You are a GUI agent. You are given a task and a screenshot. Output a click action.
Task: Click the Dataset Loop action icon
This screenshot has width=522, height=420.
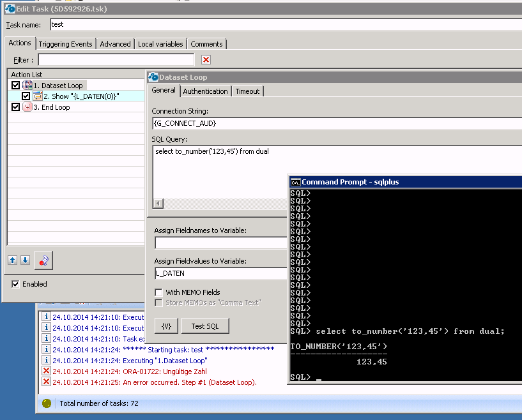pos(27,86)
